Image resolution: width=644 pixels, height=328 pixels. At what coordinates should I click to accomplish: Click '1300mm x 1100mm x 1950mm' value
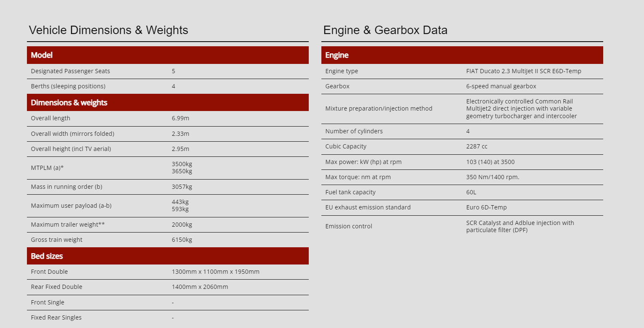[x=215, y=272]
